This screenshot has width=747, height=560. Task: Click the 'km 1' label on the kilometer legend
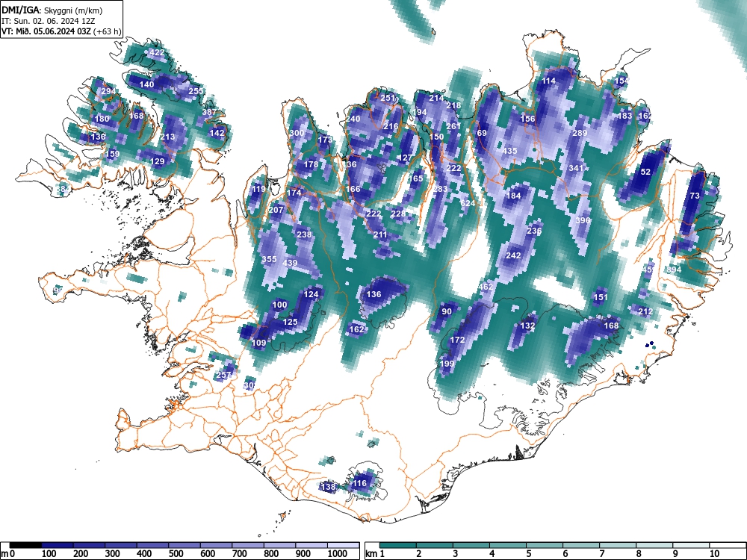(x=375, y=554)
